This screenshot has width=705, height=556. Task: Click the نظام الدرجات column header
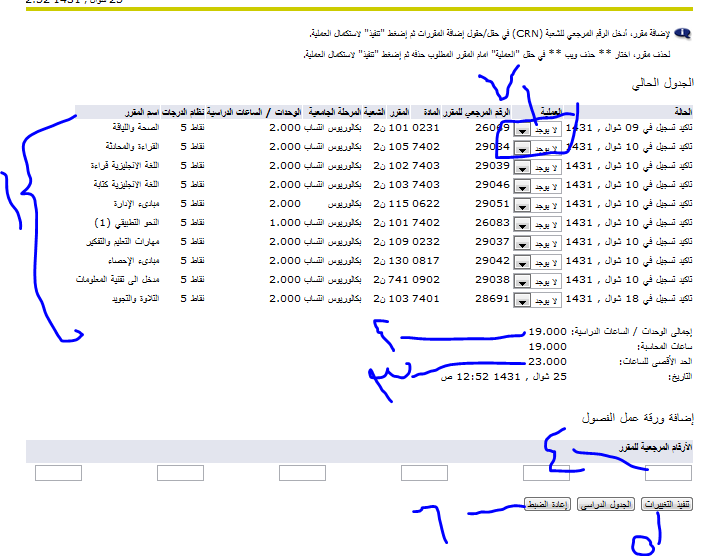(183, 111)
